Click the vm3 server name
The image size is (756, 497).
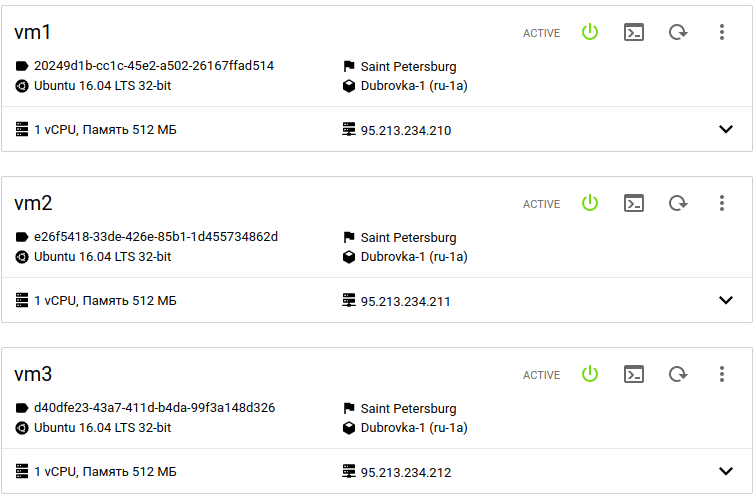point(33,374)
